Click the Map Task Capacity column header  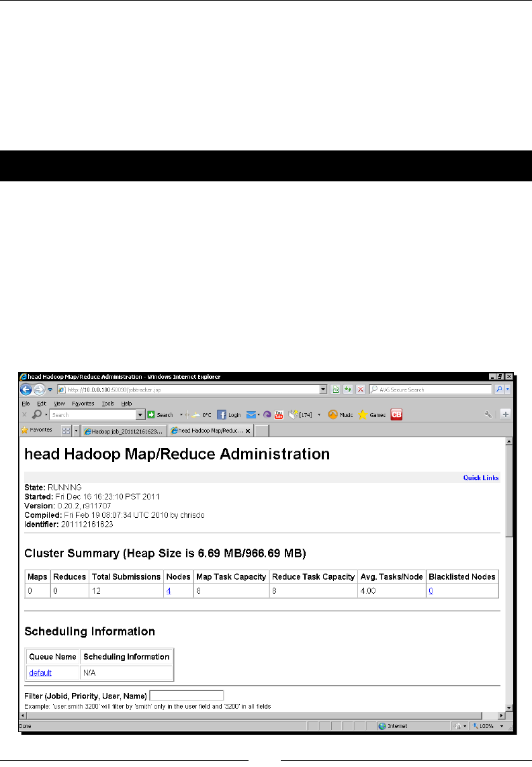231,577
